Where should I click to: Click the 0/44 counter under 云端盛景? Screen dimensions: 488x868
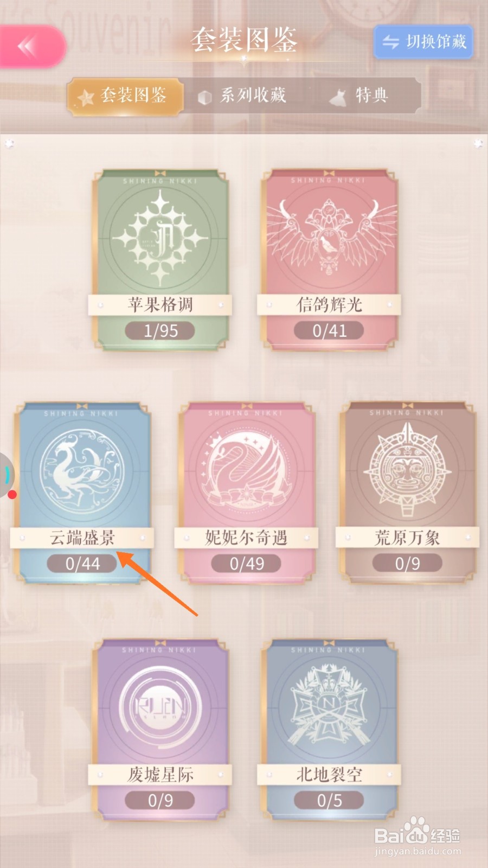[x=82, y=563]
